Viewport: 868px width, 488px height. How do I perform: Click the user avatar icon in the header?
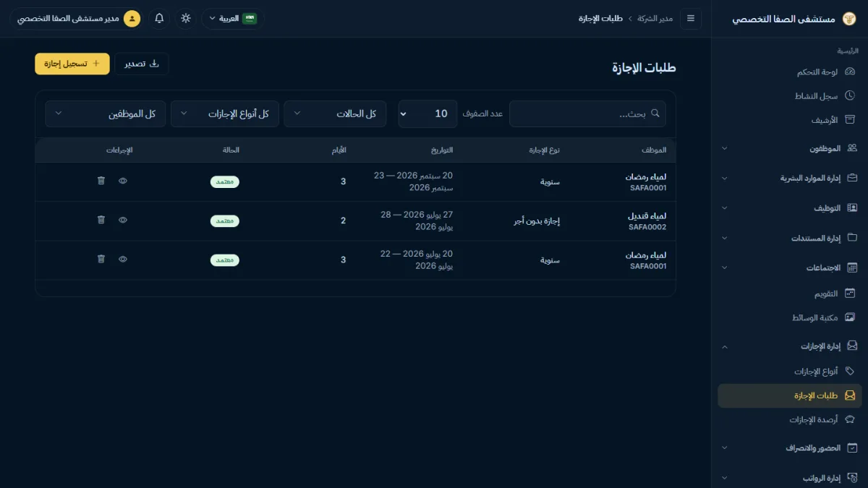click(132, 18)
